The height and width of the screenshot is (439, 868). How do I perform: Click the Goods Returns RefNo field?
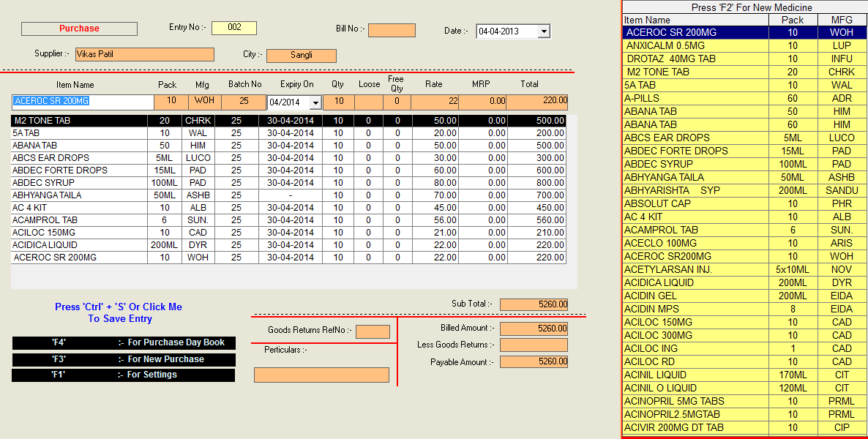(x=373, y=331)
